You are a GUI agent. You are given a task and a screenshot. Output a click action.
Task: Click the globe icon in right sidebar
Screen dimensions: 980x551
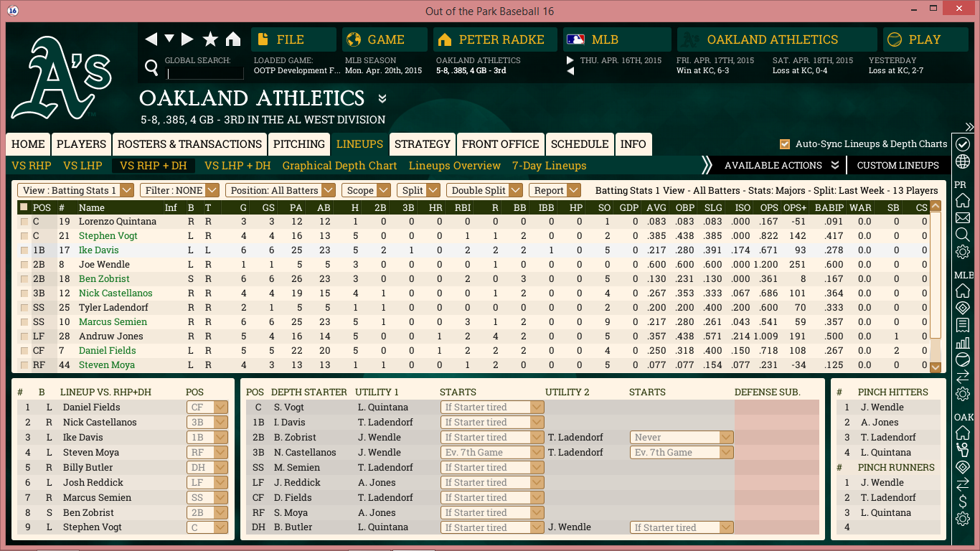963,161
